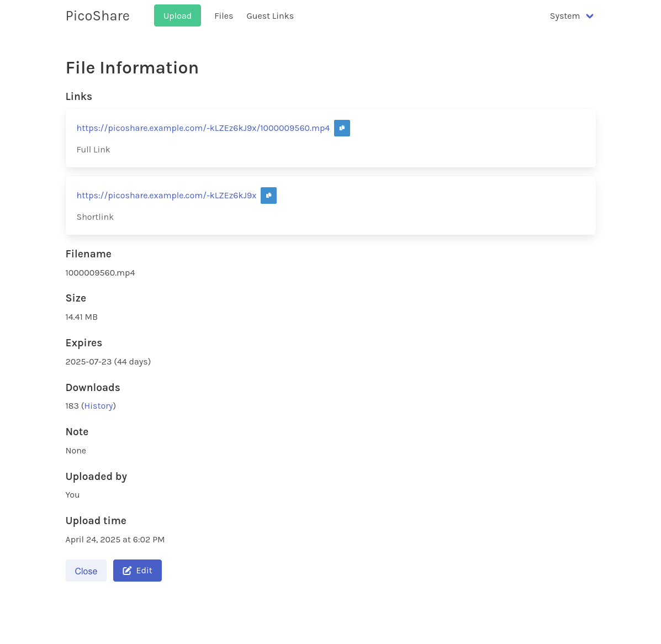
Task: Open the System navigation menu
Action: pyautogui.click(x=571, y=16)
